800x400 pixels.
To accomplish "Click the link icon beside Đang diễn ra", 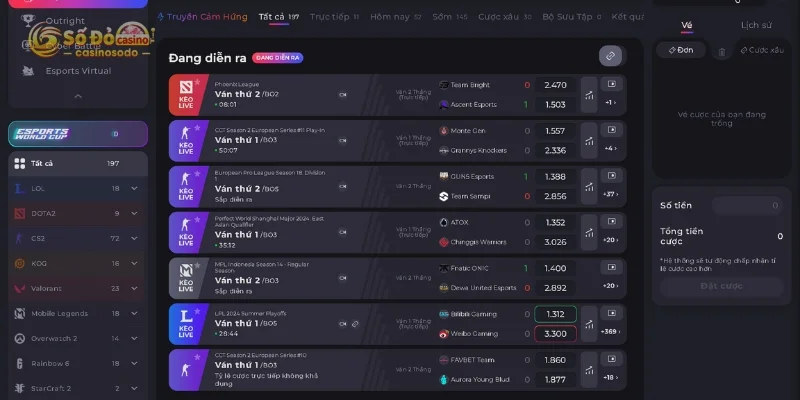I will 610,56.
